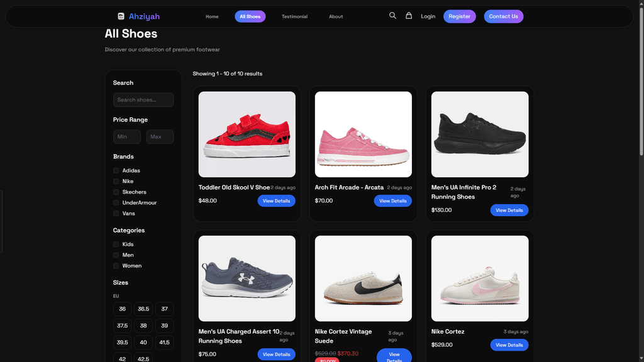Click the Min price field
This screenshot has width=644, height=362.
click(x=127, y=136)
